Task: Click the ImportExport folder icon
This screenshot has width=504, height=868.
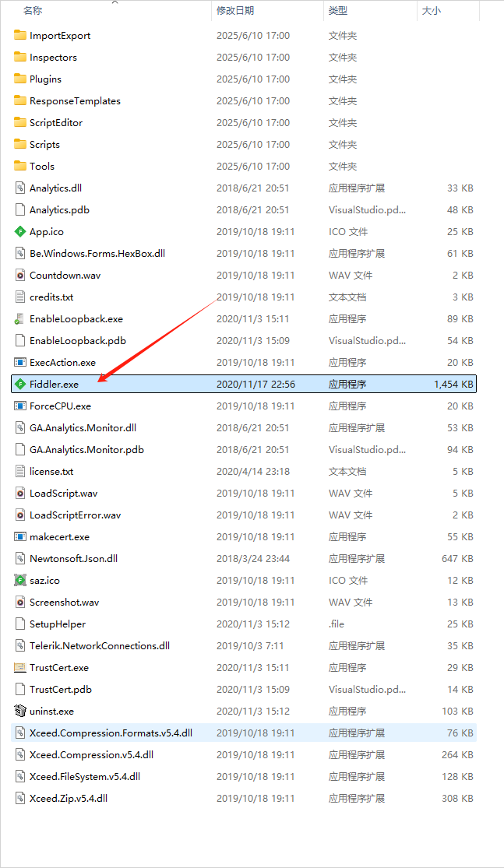Action: point(20,36)
